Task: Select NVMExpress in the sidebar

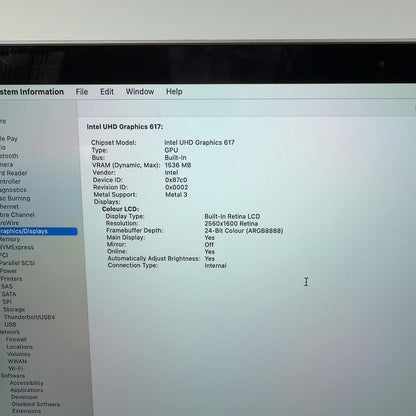Action: point(17,247)
